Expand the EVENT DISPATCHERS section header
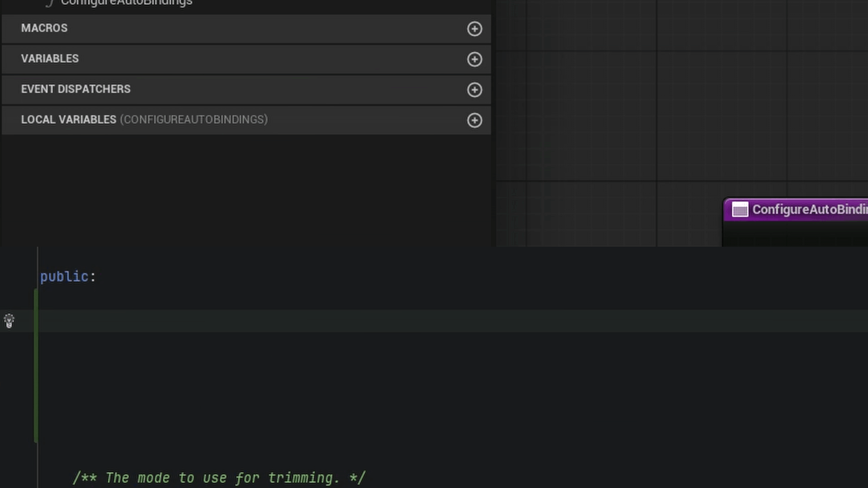Viewport: 868px width, 488px height. tap(246, 89)
